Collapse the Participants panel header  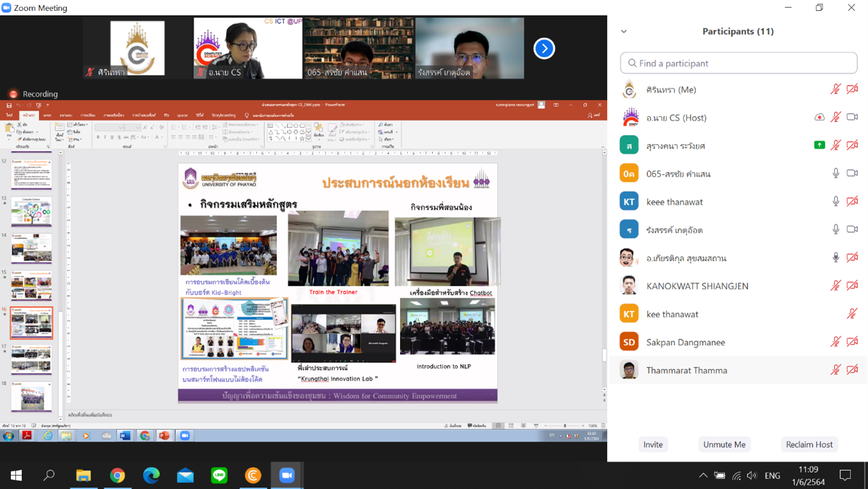coord(623,31)
